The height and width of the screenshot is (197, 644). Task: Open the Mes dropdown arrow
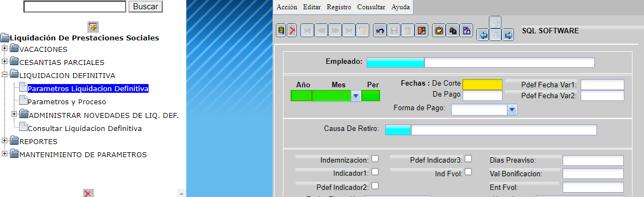356,96
